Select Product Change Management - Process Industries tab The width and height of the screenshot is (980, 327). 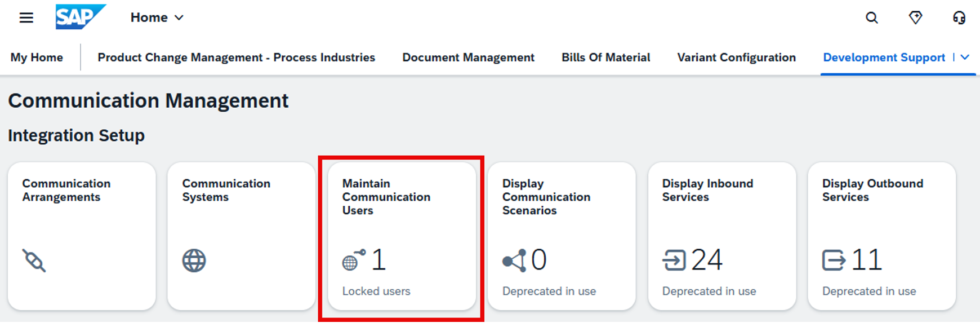[236, 58]
